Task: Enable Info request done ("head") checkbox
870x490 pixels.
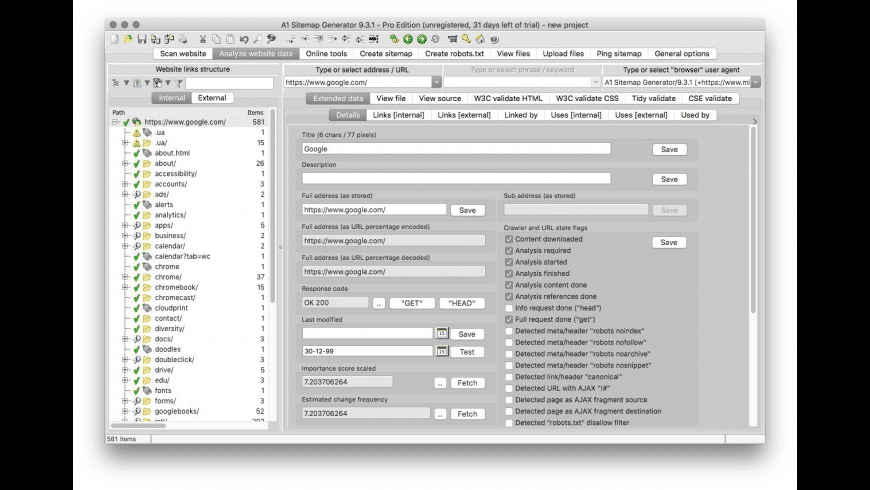Action: (x=509, y=308)
